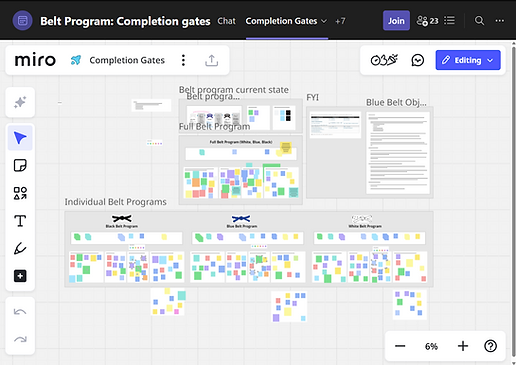This screenshot has width=516, height=365.
Task: Join the meeting
Action: 396,21
